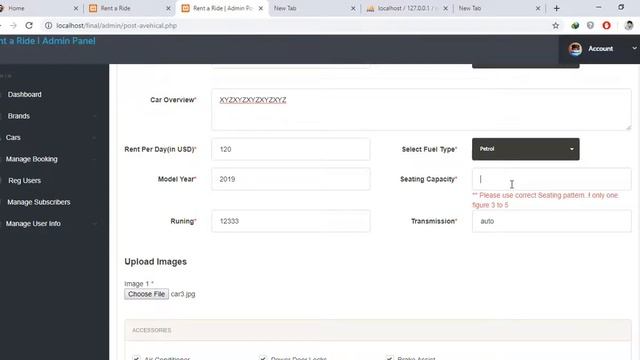Viewport: 640px width, 360px height.
Task: Click the Seating Capacity input field
Action: coord(551,179)
